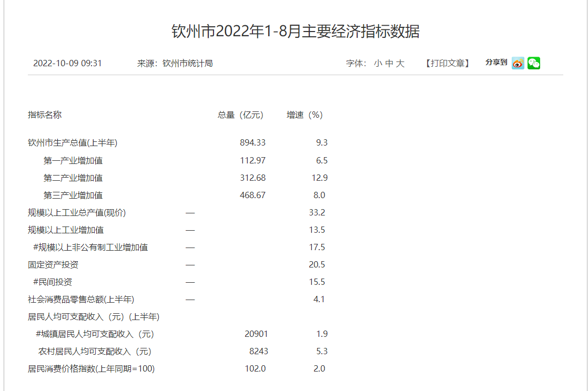Viewport: 588px width, 391px height.
Task: Click the 总量（亿元）column header
Action: click(240, 115)
